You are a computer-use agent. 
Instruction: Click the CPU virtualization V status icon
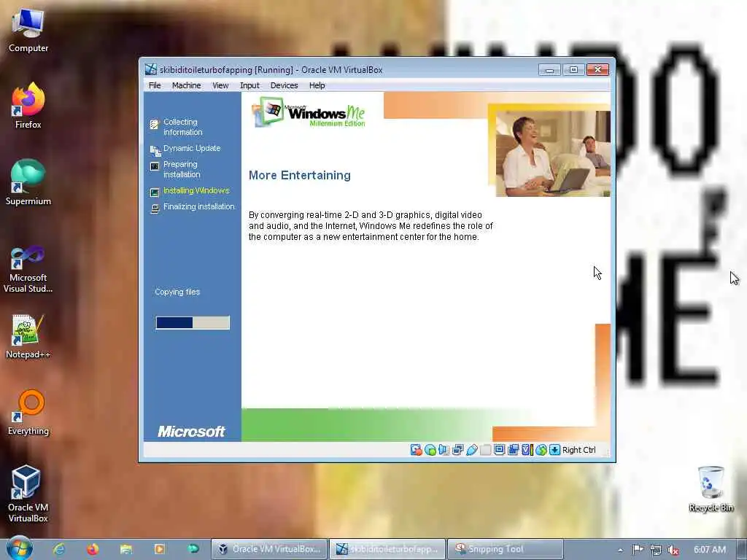(x=527, y=450)
